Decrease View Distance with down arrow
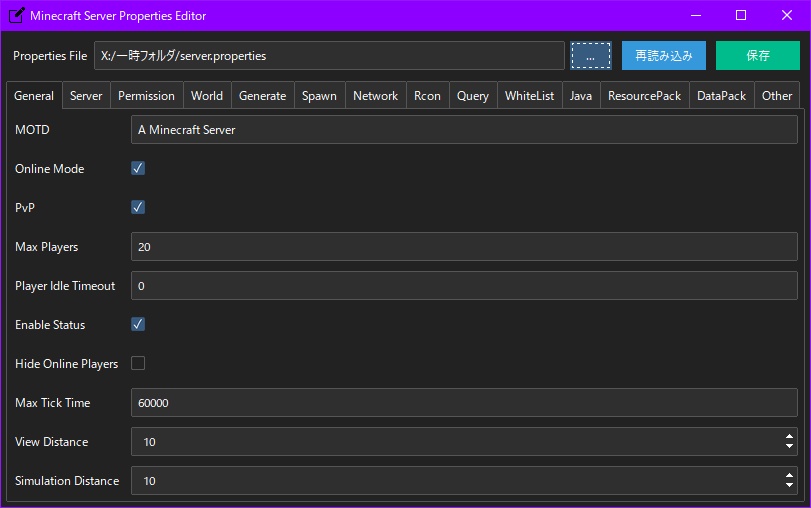The image size is (811, 508). coord(789,446)
